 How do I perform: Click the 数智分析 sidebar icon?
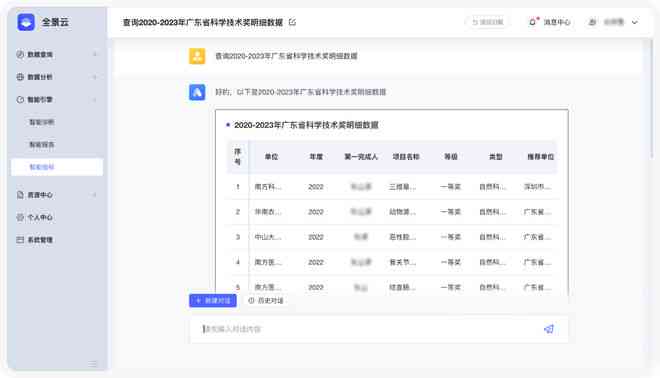click(20, 77)
